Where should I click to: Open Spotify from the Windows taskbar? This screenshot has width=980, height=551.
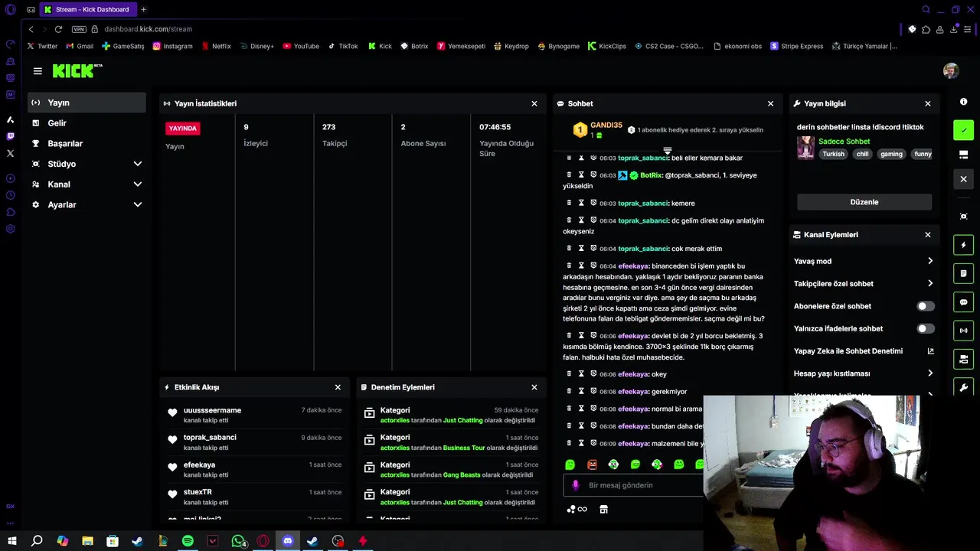(188, 541)
